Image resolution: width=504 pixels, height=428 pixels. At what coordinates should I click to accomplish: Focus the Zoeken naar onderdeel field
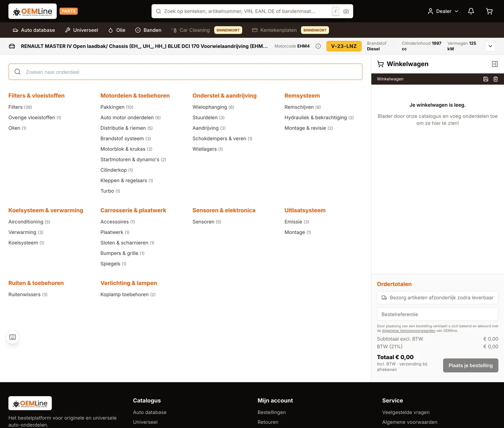(185, 72)
